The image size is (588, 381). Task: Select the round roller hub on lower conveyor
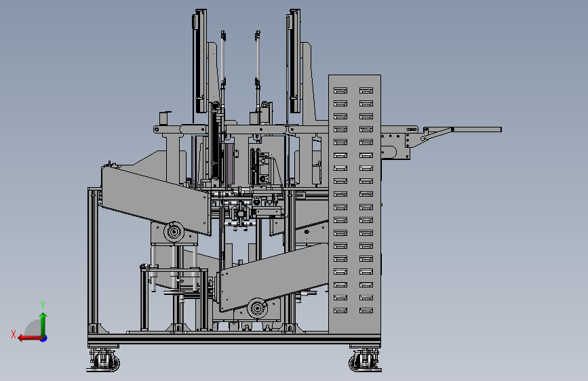click(257, 308)
